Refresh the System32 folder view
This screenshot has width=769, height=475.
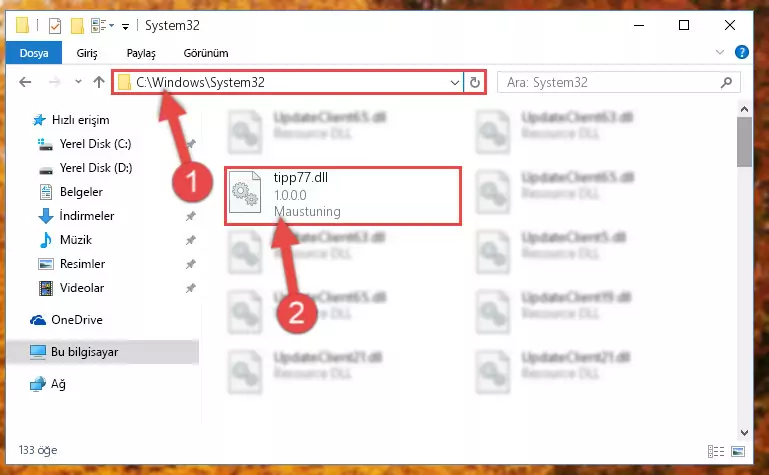474,82
